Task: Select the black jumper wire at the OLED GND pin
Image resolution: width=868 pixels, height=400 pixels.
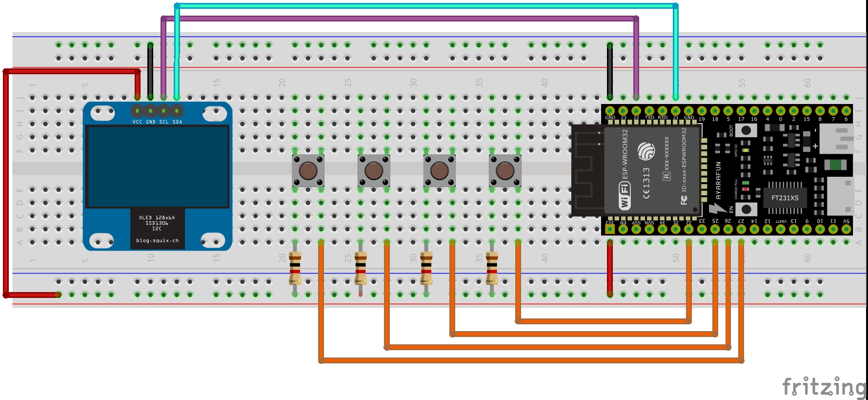Action: [x=150, y=71]
